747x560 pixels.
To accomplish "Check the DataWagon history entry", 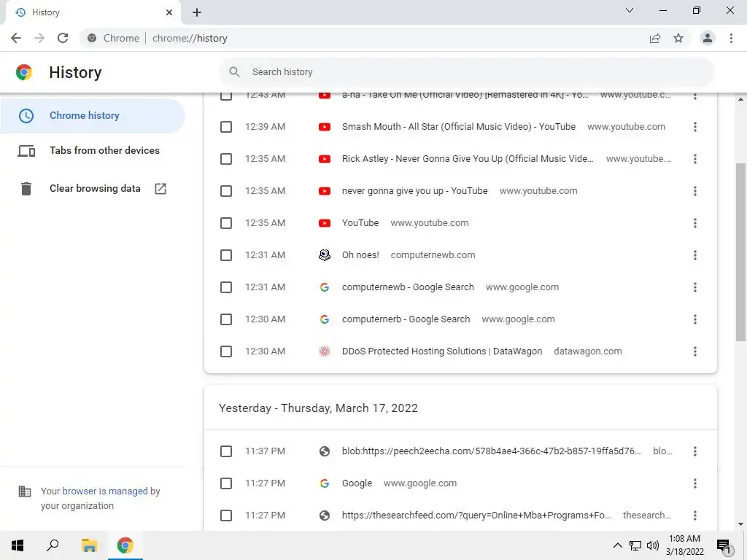I will [x=226, y=351].
